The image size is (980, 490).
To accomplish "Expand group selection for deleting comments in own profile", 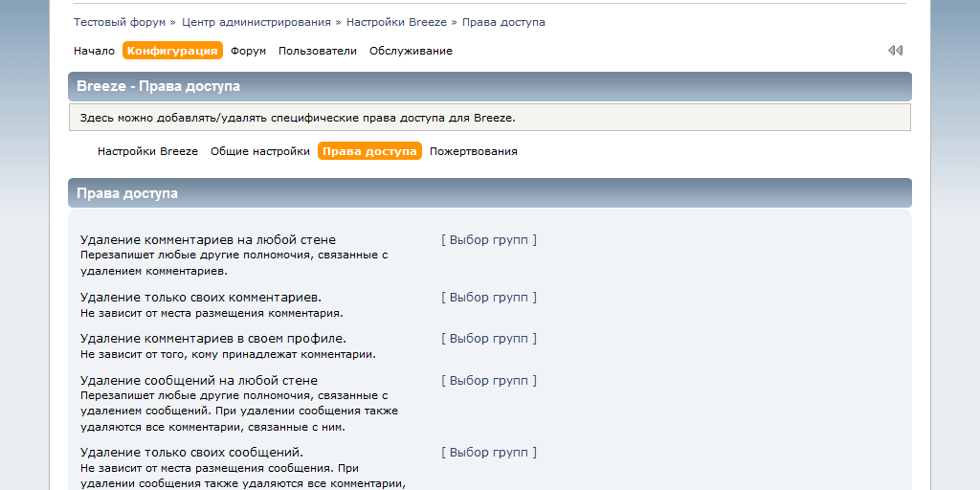I will [x=489, y=339].
